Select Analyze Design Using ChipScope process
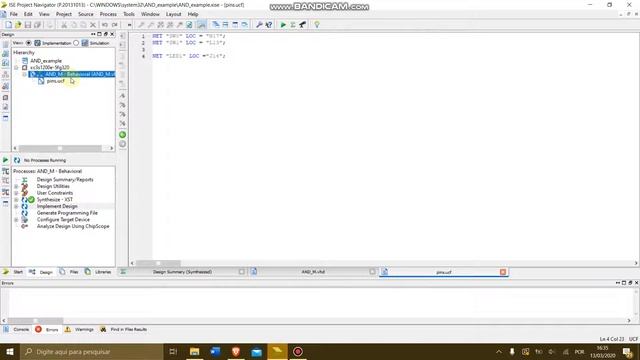 coord(73,226)
